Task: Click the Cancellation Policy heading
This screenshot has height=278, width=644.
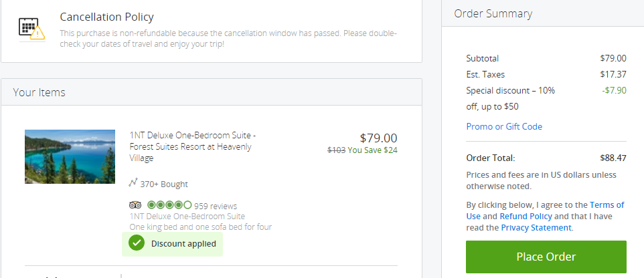Action: (x=107, y=17)
